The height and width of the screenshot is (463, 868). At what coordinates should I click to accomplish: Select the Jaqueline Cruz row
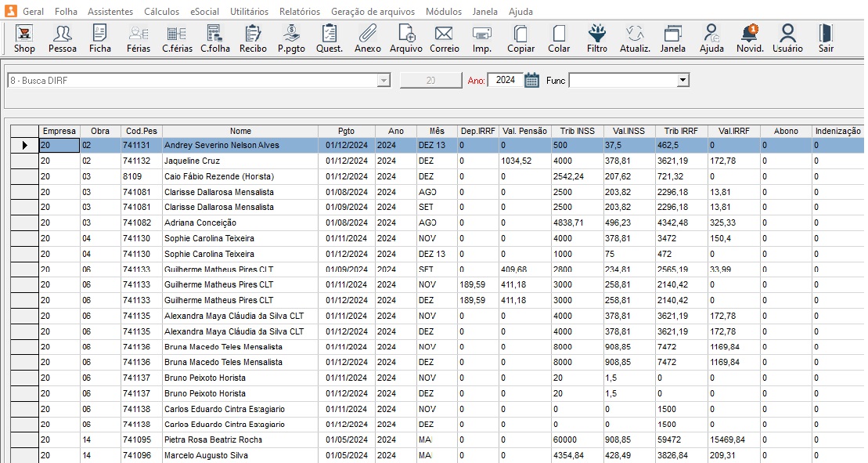click(x=192, y=161)
